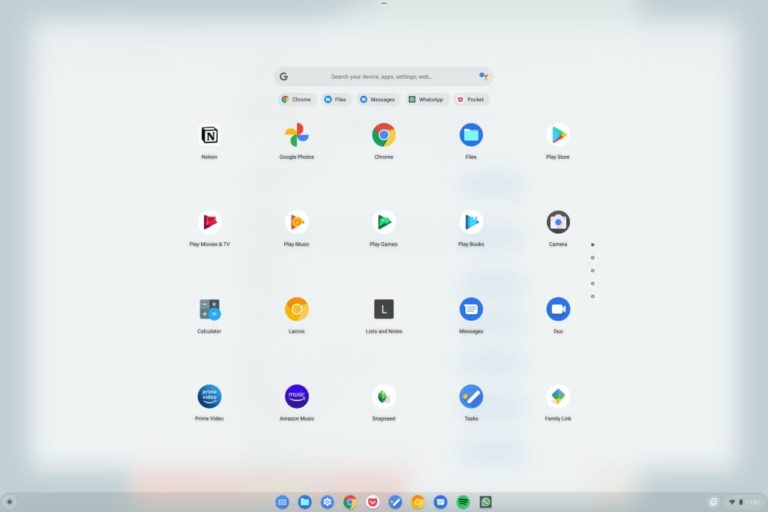Open Chrome from the app grid
The width and height of the screenshot is (768, 512).
click(384, 135)
